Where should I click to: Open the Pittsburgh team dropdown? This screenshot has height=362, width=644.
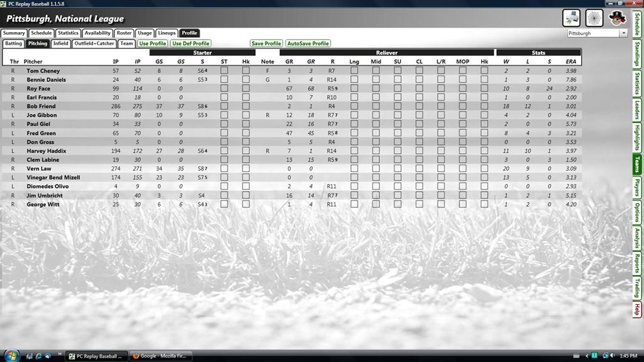pyautogui.click(x=623, y=33)
